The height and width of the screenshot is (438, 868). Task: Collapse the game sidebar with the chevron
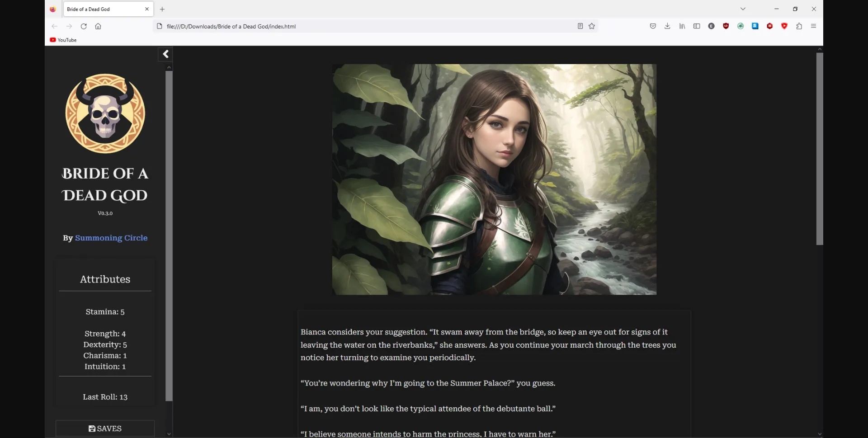pyautogui.click(x=165, y=54)
